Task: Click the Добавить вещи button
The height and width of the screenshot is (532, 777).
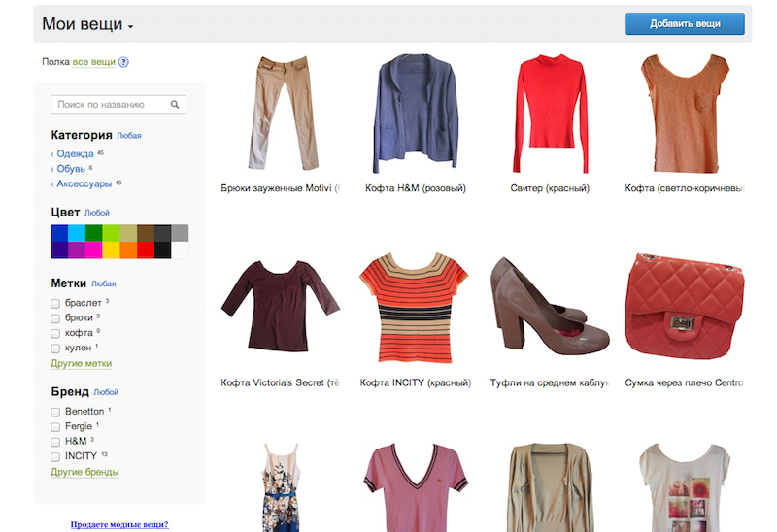Action: [685, 23]
